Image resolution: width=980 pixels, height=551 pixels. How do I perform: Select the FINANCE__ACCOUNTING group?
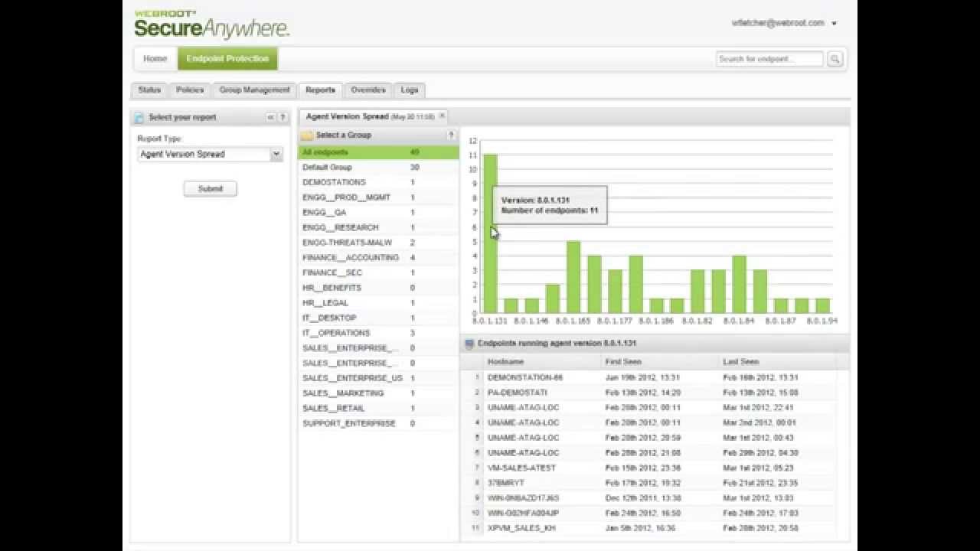pyautogui.click(x=379, y=258)
